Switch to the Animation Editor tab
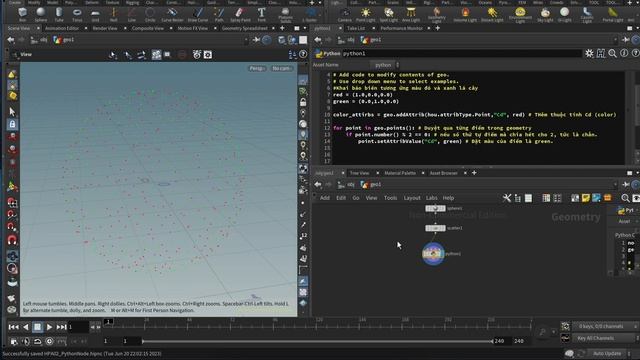 (62, 28)
